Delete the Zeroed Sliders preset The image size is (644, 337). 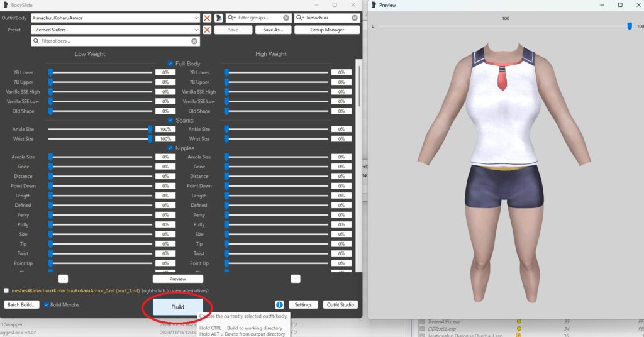(207, 30)
